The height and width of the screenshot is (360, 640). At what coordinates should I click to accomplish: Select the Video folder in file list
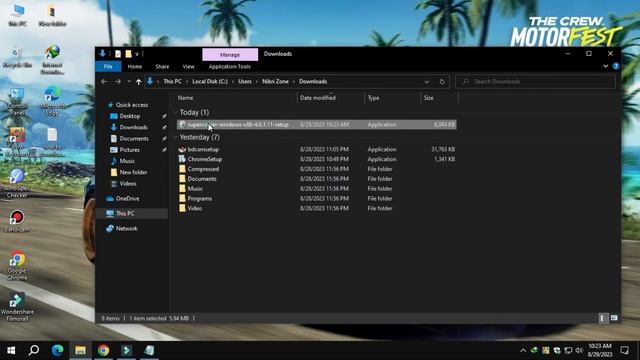coord(194,208)
